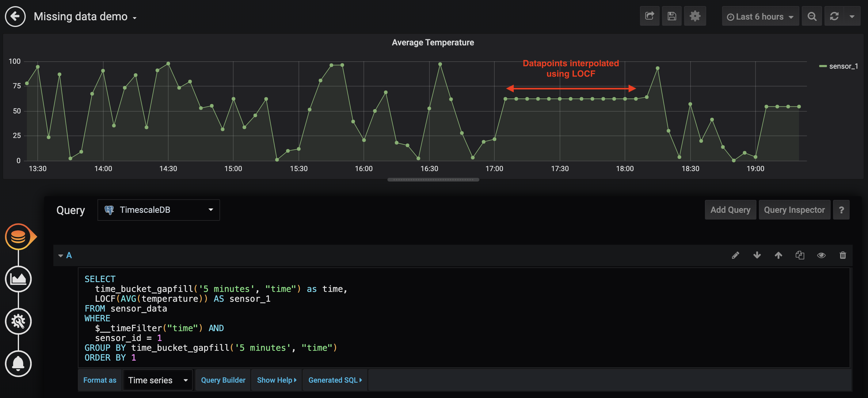Toggle query A visibility eye icon
Screen dimensions: 868x398
point(821,255)
